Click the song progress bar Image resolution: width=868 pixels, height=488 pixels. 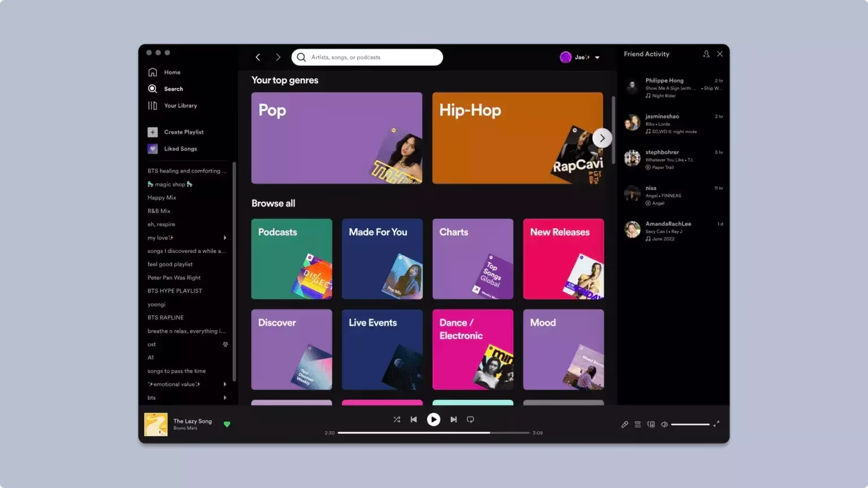433,433
